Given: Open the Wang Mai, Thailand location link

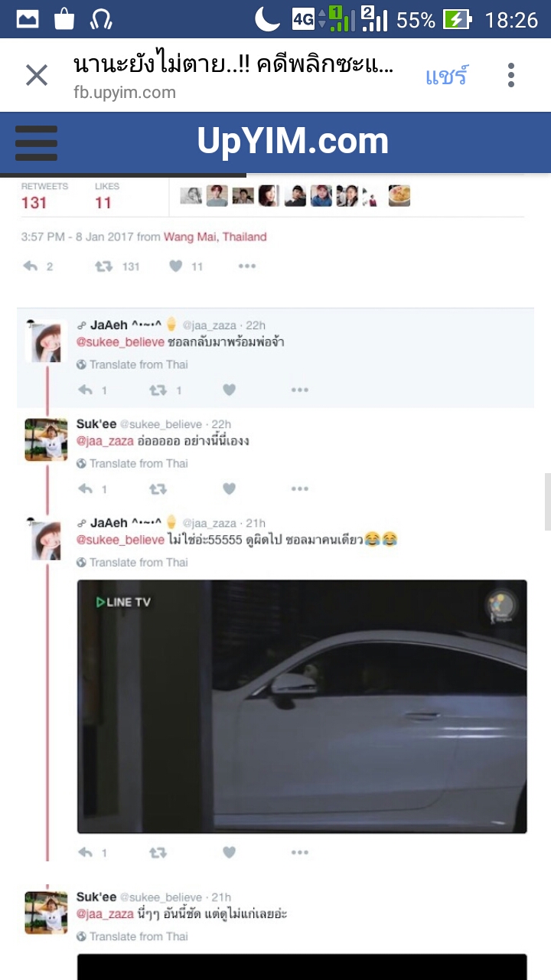Looking at the screenshot, I should [215, 237].
